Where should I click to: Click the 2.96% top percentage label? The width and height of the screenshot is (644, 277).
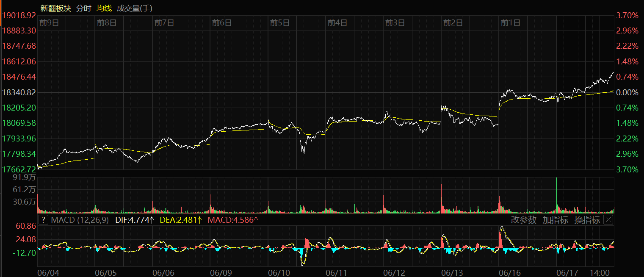point(628,30)
